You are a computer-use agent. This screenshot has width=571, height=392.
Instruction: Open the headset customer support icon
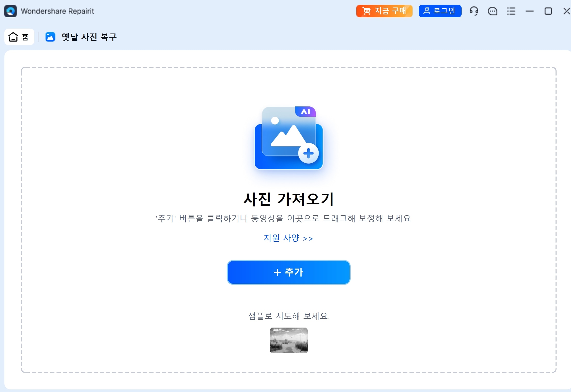coord(474,11)
